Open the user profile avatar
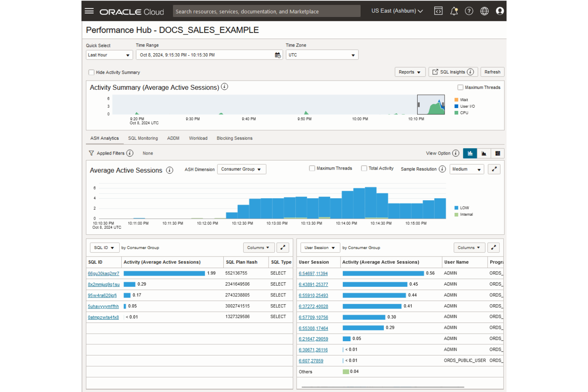 [500, 11]
